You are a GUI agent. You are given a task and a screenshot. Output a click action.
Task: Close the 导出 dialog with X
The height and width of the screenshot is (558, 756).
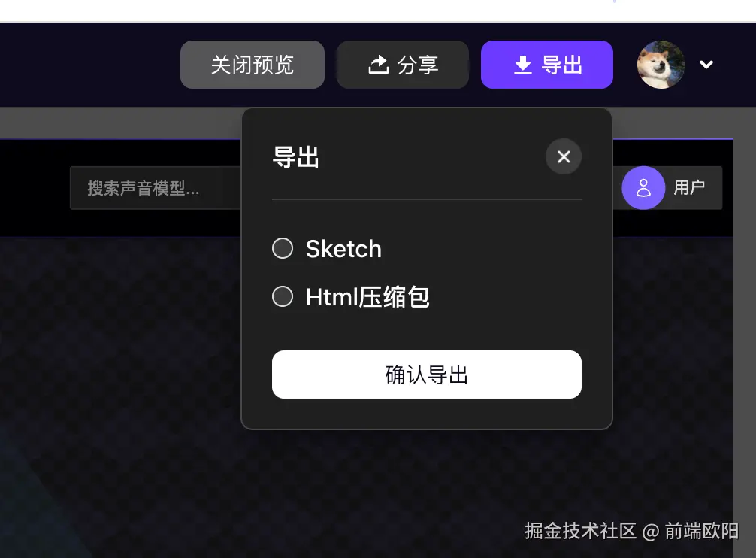pyautogui.click(x=563, y=156)
